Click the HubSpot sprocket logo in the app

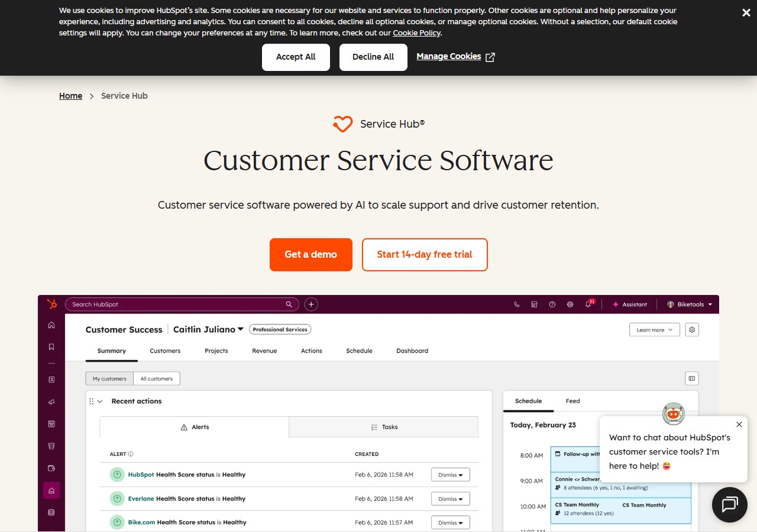click(x=51, y=304)
